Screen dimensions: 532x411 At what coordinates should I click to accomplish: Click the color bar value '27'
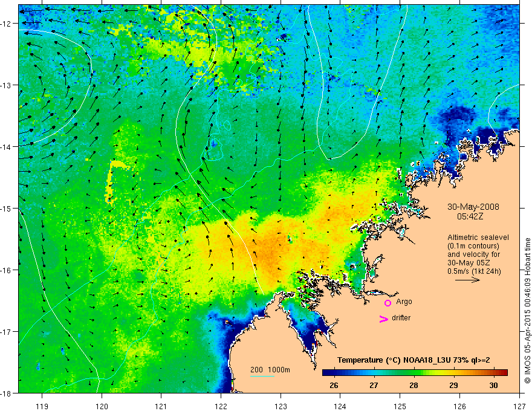[374, 385]
